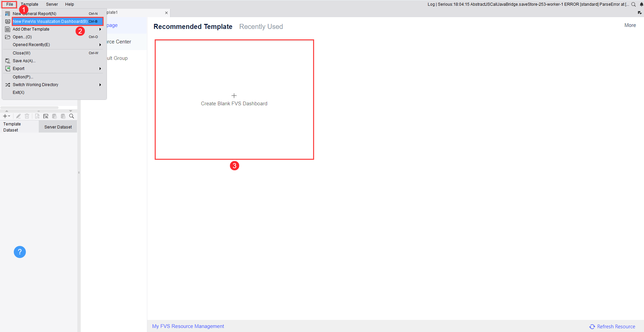
Task: Select the edit pencil icon in dataset toolbar
Action: (18, 116)
